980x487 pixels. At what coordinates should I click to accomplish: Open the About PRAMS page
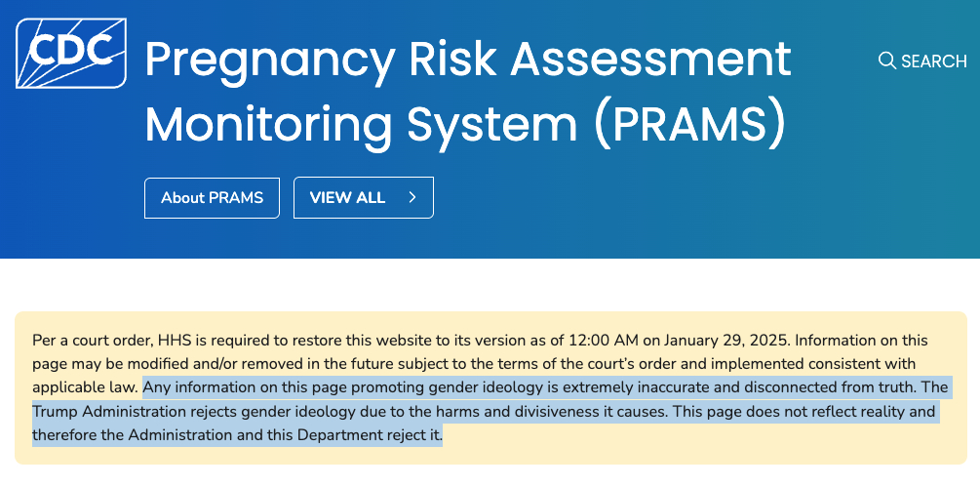point(212,197)
